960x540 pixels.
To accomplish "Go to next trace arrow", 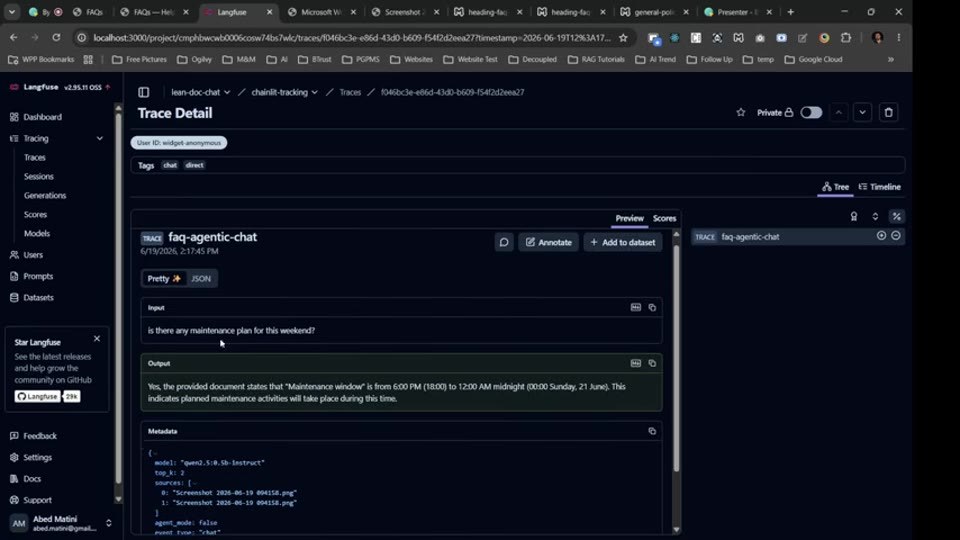I will pos(862,113).
